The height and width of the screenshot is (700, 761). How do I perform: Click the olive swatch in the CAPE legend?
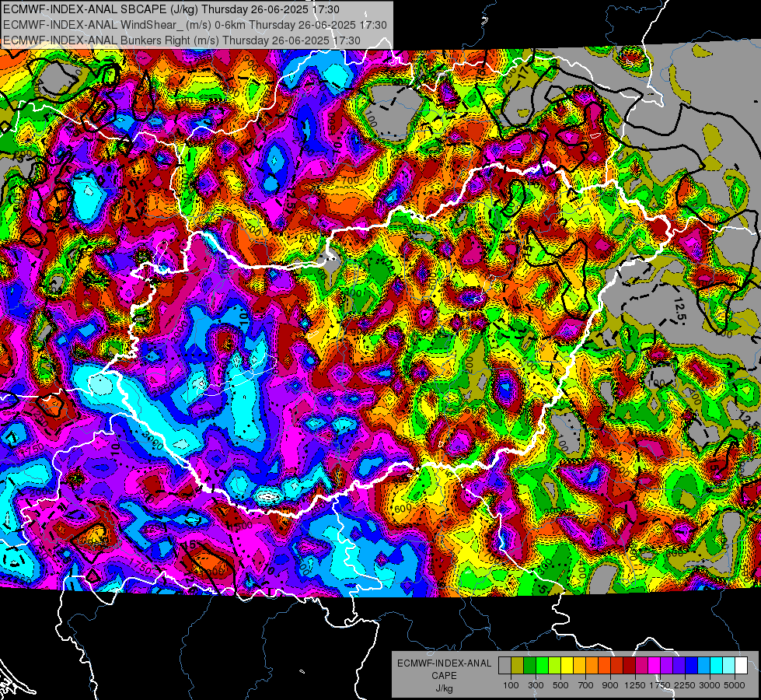pyautogui.click(x=518, y=665)
